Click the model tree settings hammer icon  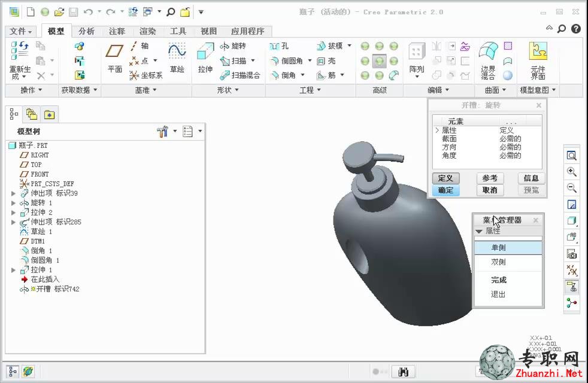tap(163, 131)
